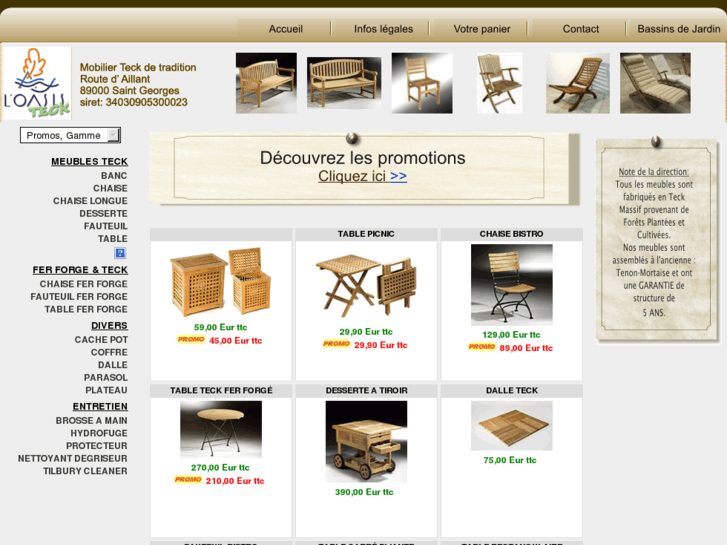Open the FER FORGE & TECK heading
The image size is (727, 545).
[80, 270]
